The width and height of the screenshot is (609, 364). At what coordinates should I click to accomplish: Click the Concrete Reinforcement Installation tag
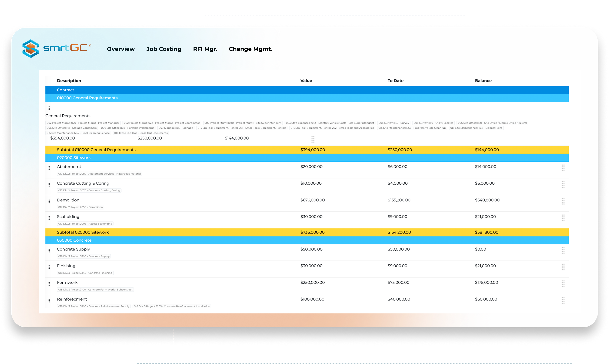point(172,306)
